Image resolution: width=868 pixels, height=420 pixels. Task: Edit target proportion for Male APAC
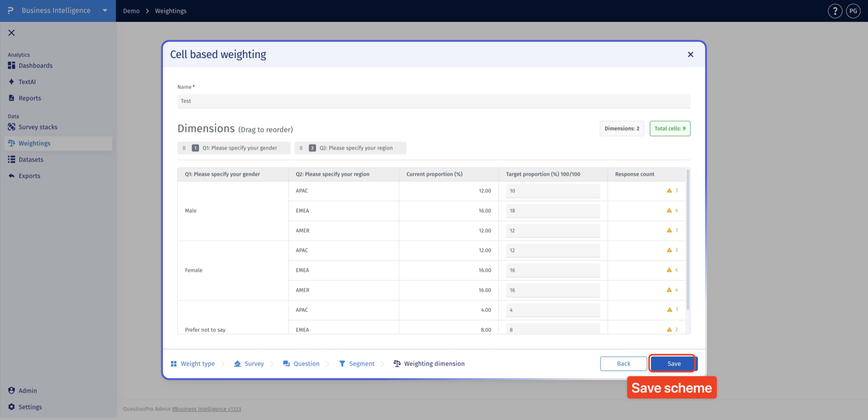point(553,191)
